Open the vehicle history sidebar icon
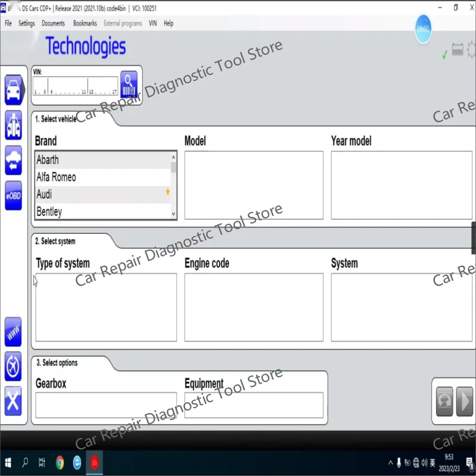This screenshot has width=476, height=476. click(13, 160)
